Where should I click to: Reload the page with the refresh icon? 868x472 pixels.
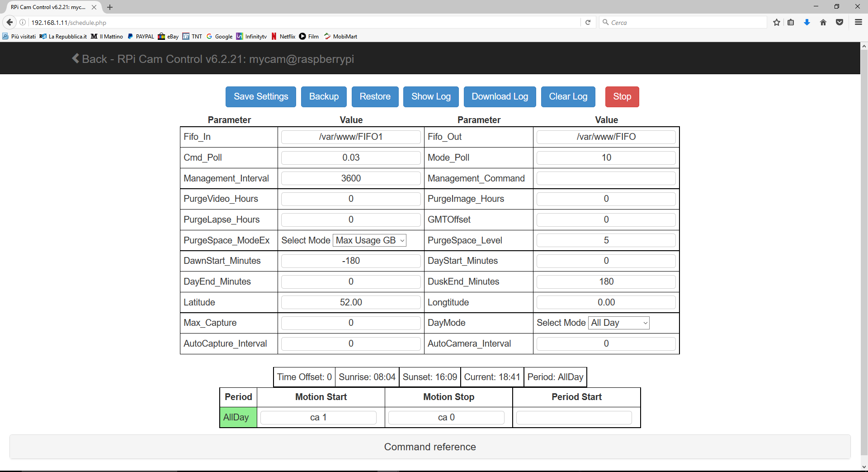click(588, 22)
